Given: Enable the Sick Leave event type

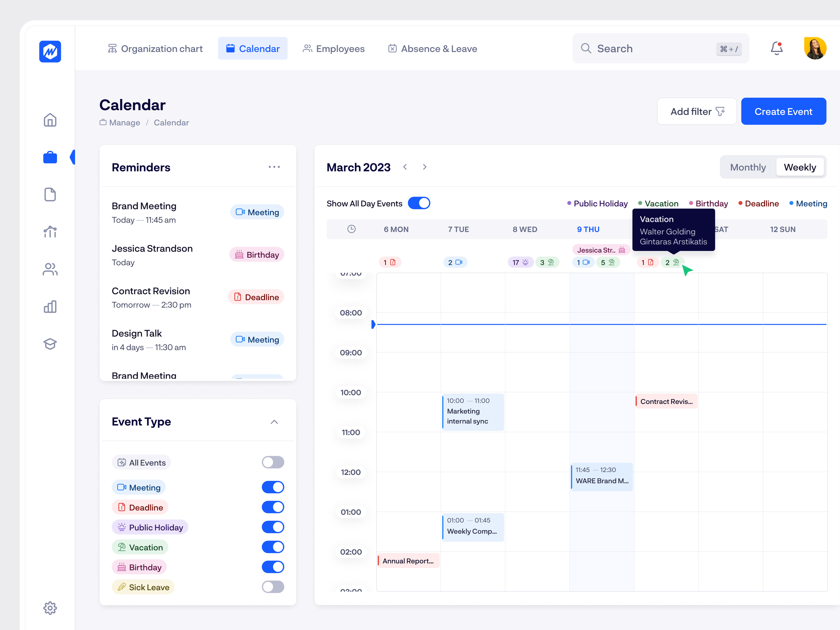Looking at the screenshot, I should pos(273,587).
